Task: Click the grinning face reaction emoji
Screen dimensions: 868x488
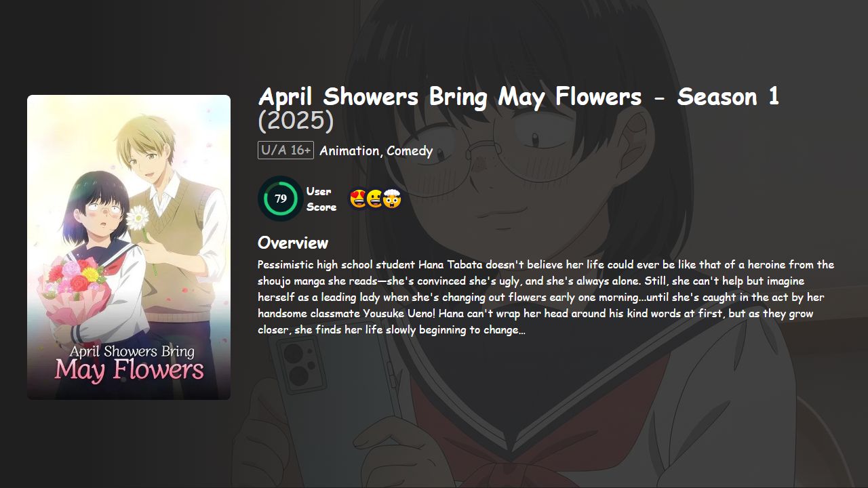Action: (x=373, y=199)
